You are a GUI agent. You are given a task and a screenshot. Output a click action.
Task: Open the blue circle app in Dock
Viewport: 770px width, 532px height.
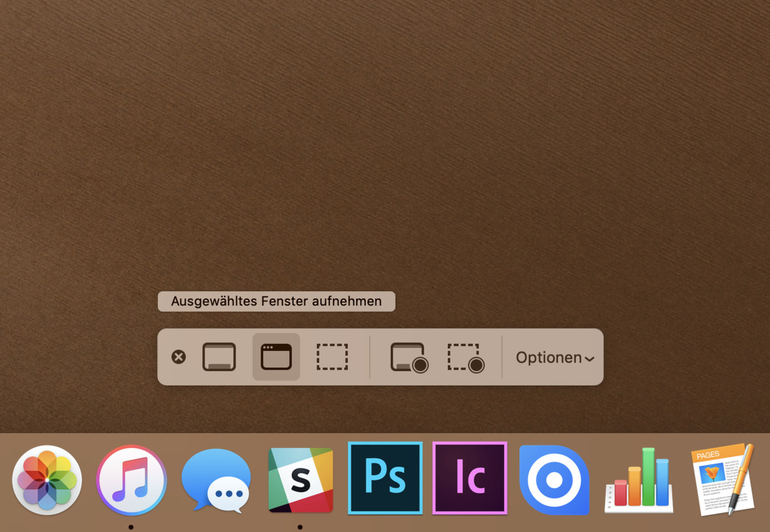tap(554, 480)
